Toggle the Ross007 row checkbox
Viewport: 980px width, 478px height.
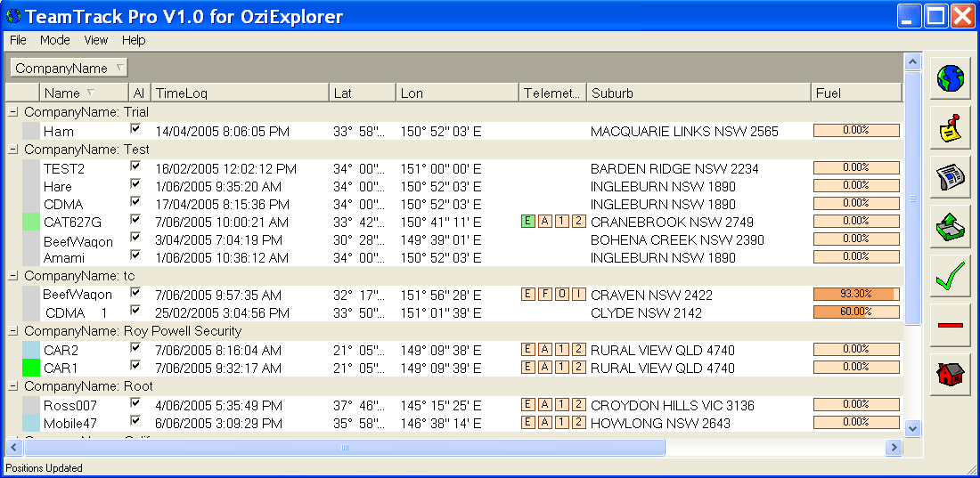click(135, 403)
